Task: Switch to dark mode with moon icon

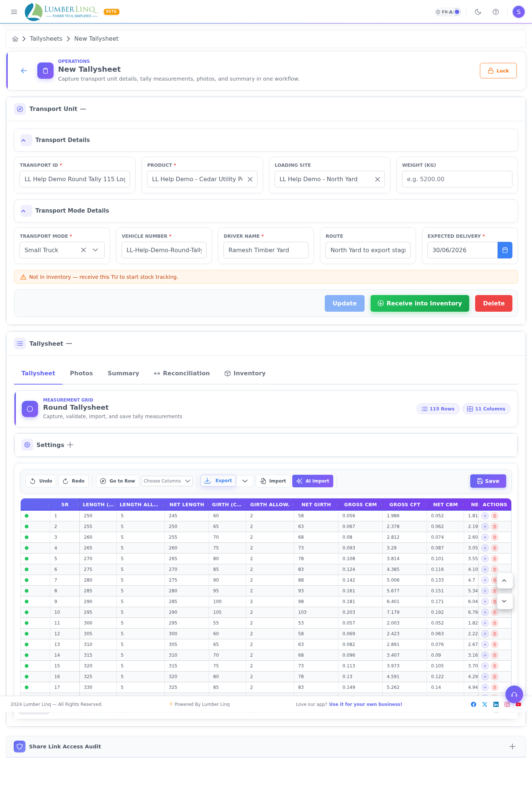Action: pyautogui.click(x=478, y=12)
